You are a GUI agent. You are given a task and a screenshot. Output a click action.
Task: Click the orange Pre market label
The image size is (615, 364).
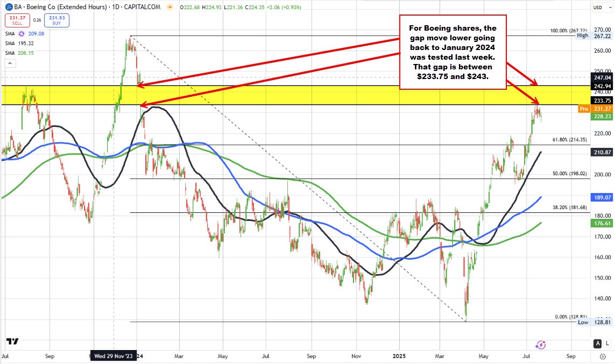(x=584, y=109)
